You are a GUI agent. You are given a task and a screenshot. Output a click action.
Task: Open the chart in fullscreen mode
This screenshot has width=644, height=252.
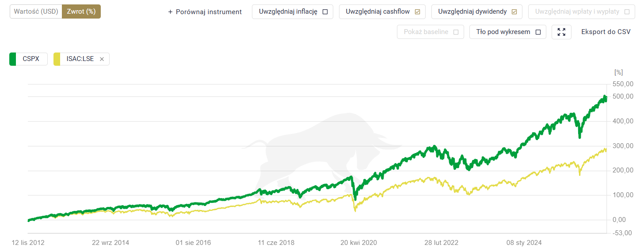point(561,32)
